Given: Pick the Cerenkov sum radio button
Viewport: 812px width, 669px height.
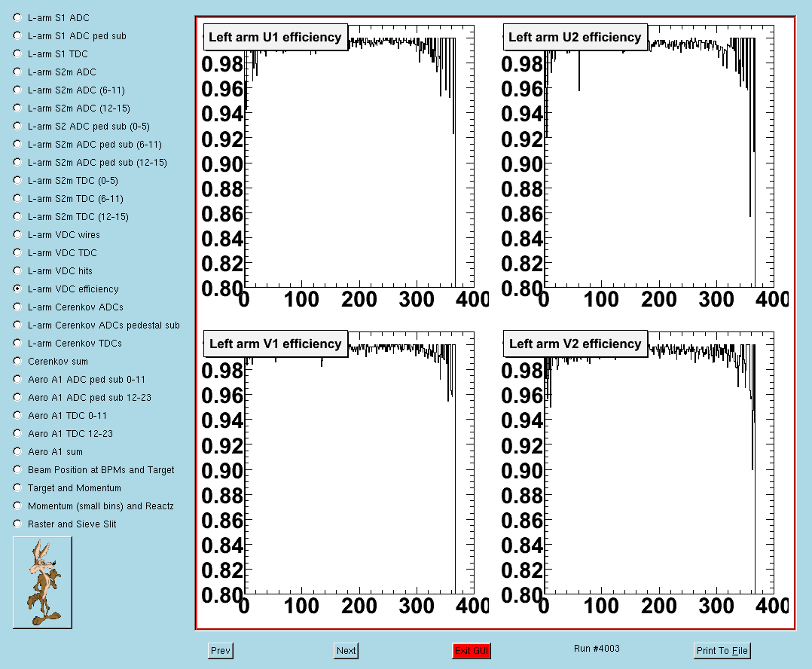Looking at the screenshot, I should pos(17,362).
